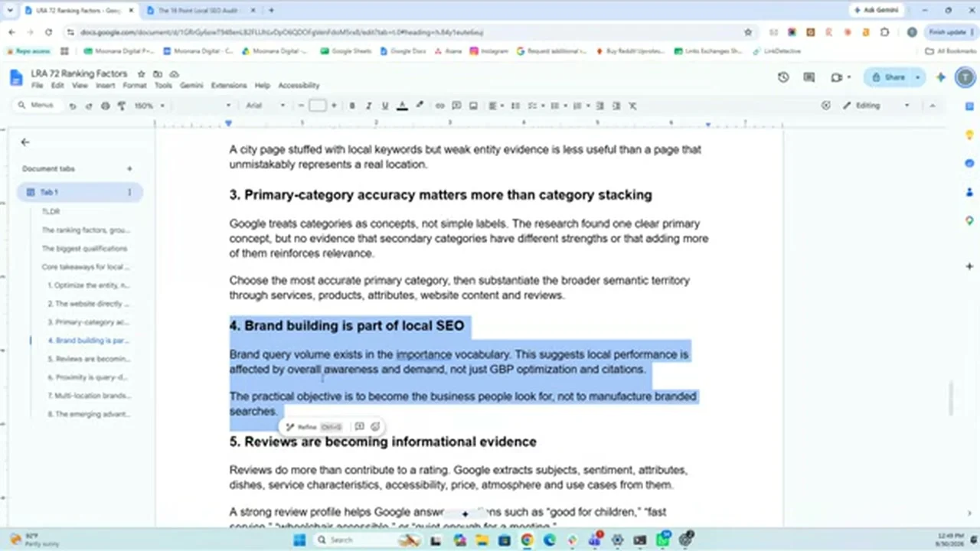Print the document using the printer icon

click(106, 106)
